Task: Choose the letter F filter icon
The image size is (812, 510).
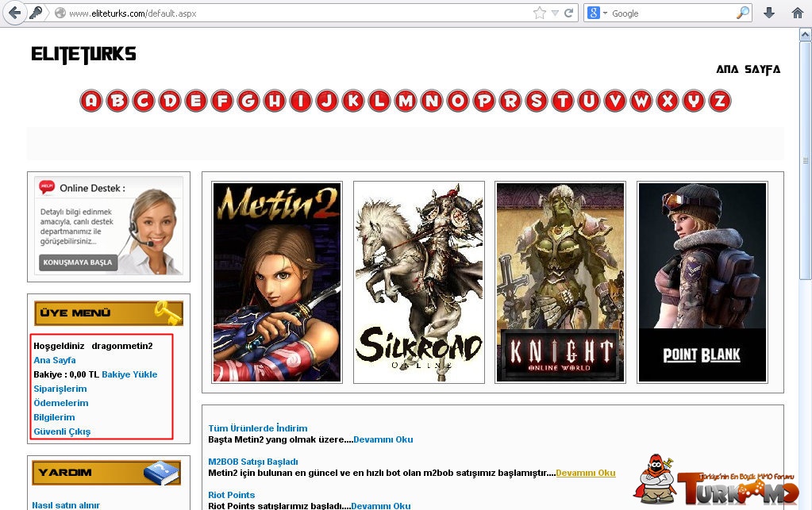Action: tap(222, 101)
